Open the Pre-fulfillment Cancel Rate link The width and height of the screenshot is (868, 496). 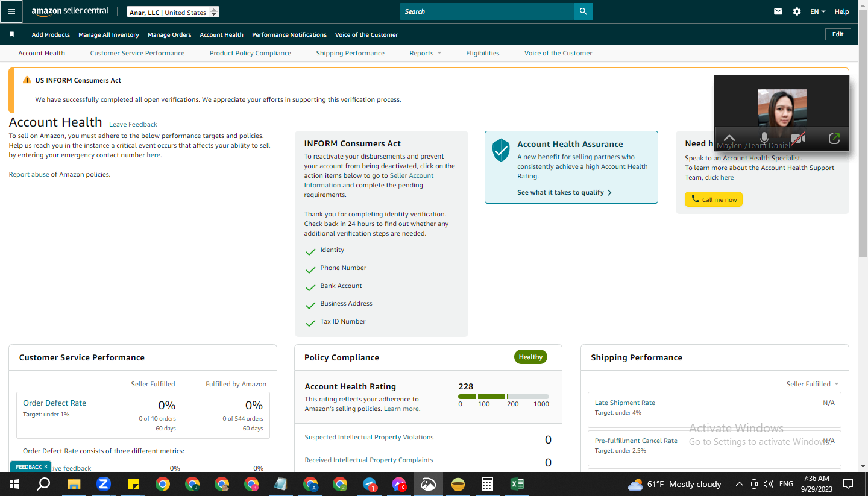[636, 441]
